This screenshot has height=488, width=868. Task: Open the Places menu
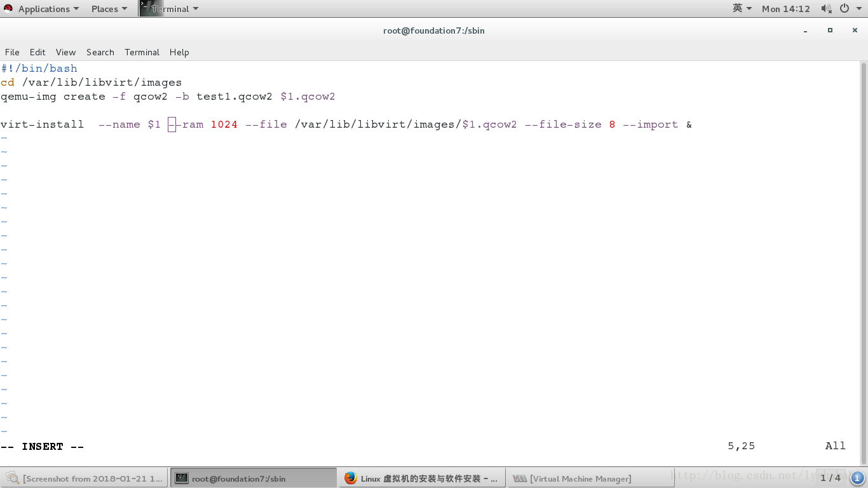click(109, 9)
